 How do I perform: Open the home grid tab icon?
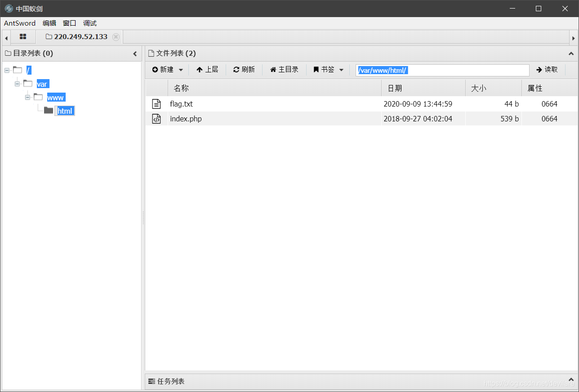point(23,37)
